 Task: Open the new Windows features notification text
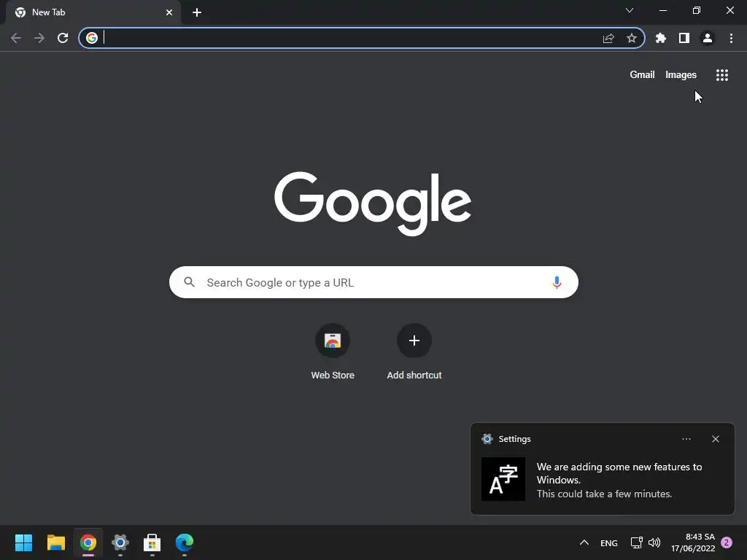619,480
